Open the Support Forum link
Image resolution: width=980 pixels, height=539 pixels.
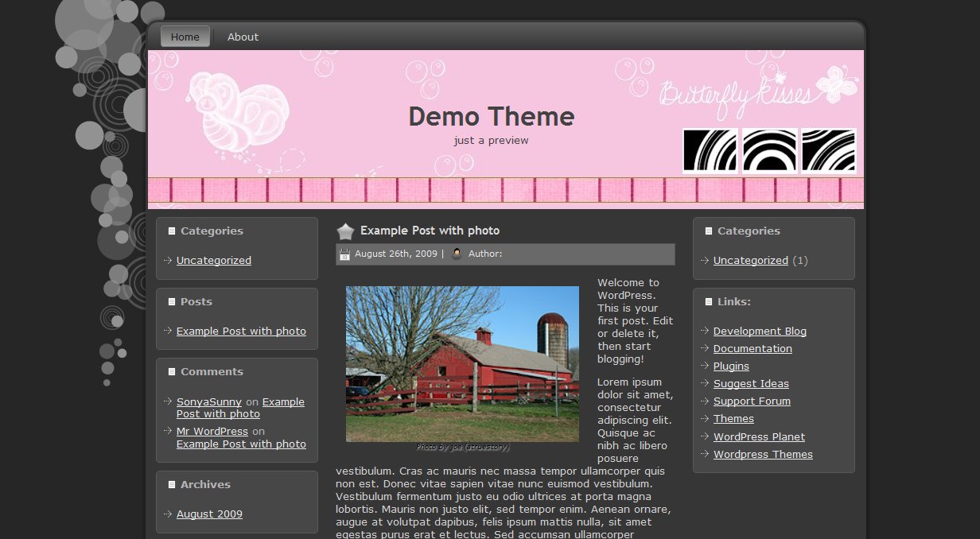[x=751, y=401]
